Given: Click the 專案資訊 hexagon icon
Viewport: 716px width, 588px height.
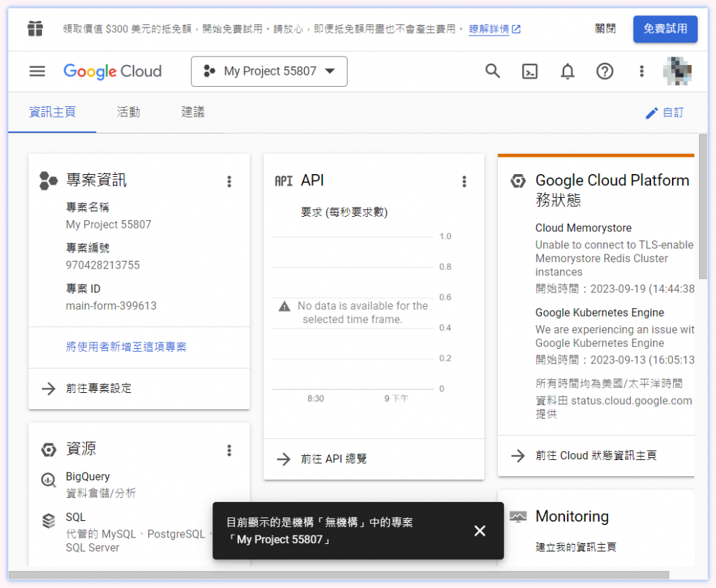Looking at the screenshot, I should coord(48,181).
